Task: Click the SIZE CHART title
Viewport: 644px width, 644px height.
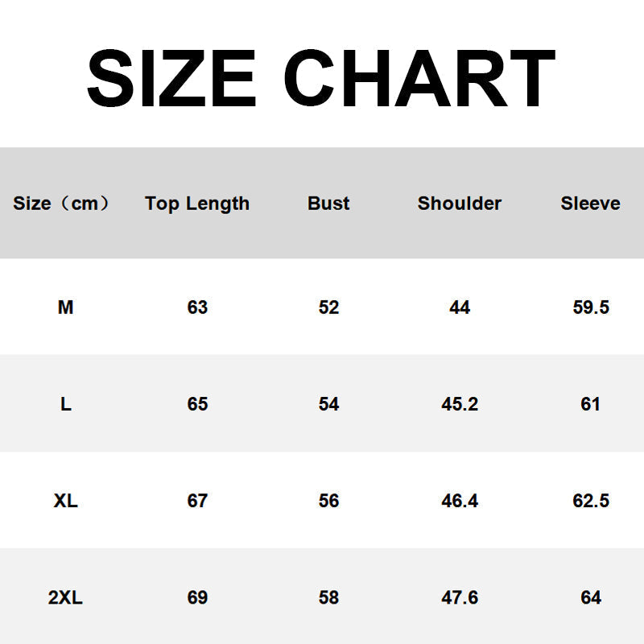Action: click(x=321, y=78)
